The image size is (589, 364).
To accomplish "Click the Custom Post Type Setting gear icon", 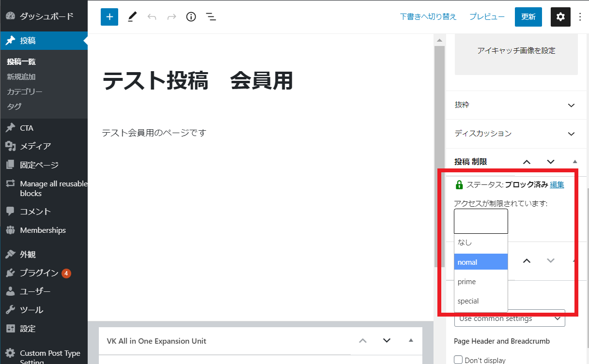I will coord(10,353).
